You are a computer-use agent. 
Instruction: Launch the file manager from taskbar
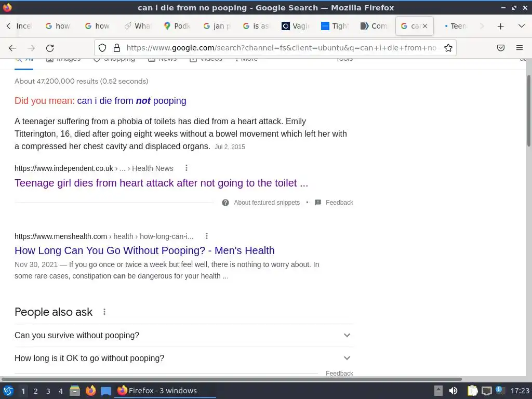click(x=75, y=391)
